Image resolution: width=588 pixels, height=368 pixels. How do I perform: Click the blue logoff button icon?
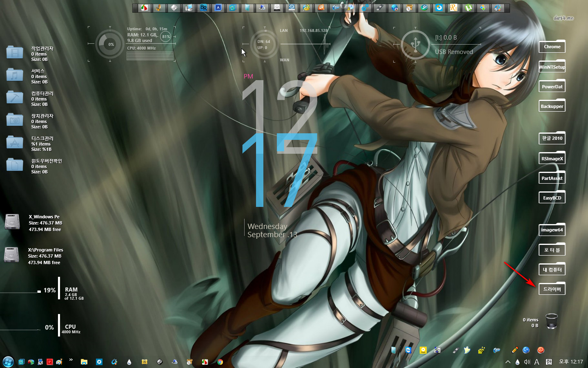526,350
